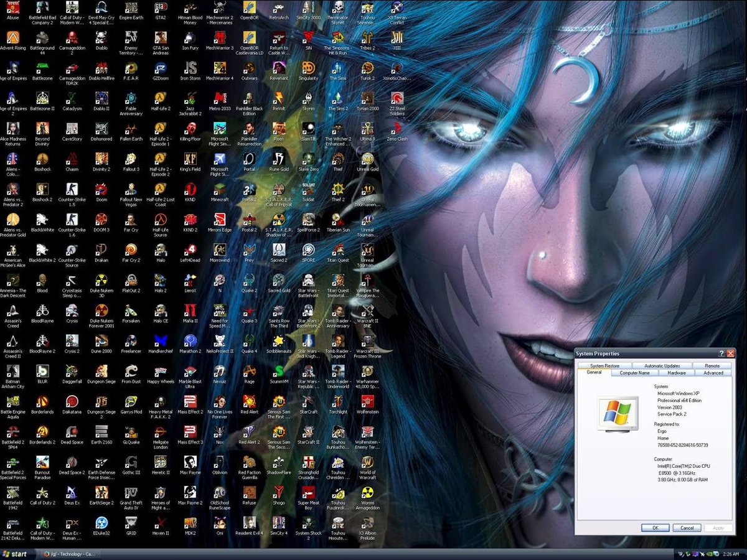747x560 pixels.
Task: Select the Mafia II shortcut
Action: [190, 314]
